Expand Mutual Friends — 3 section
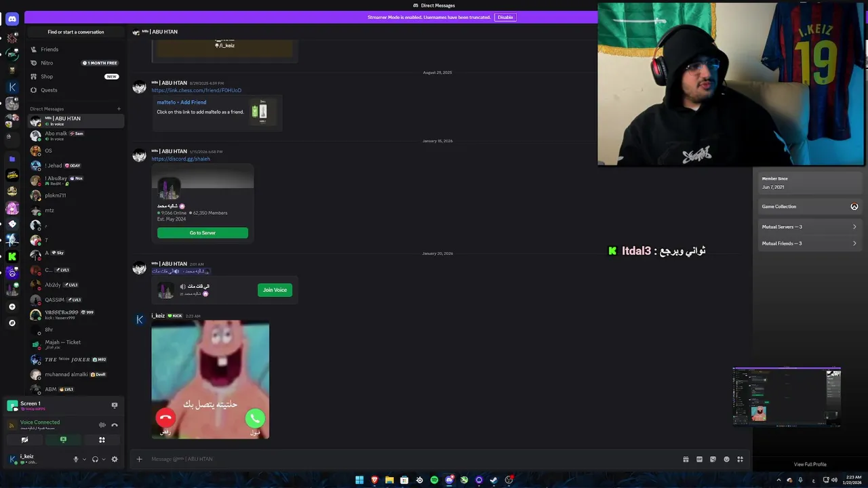868x488 pixels. pyautogui.click(x=809, y=243)
